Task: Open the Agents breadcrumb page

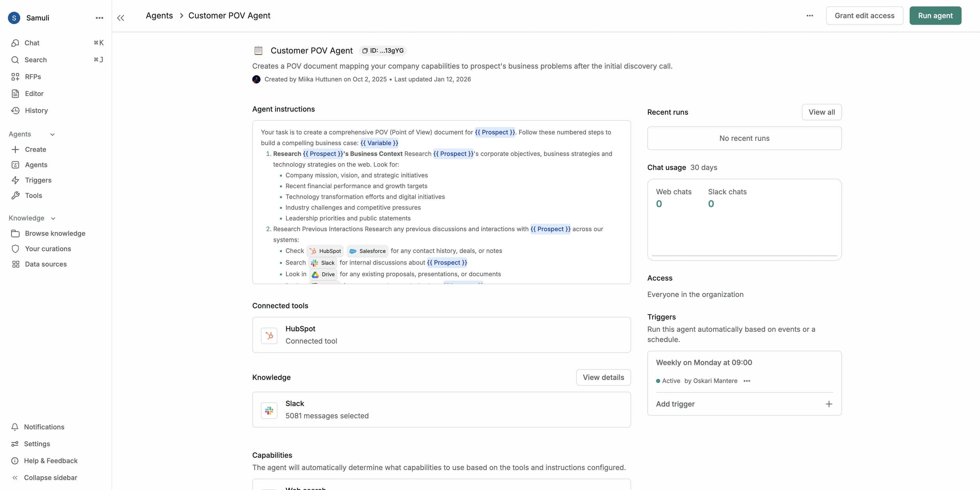Action: pyautogui.click(x=159, y=16)
